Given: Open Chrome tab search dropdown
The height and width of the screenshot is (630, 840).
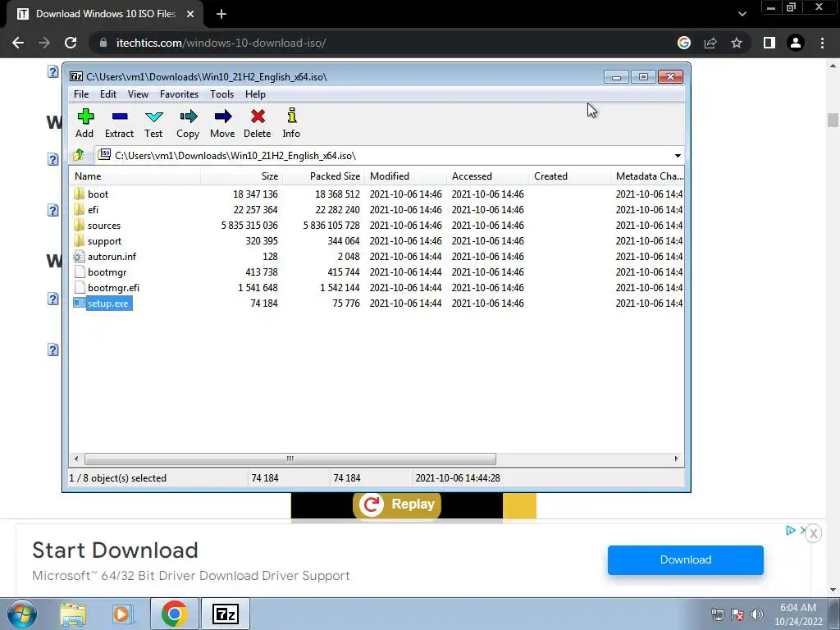Looking at the screenshot, I should pyautogui.click(x=742, y=14).
